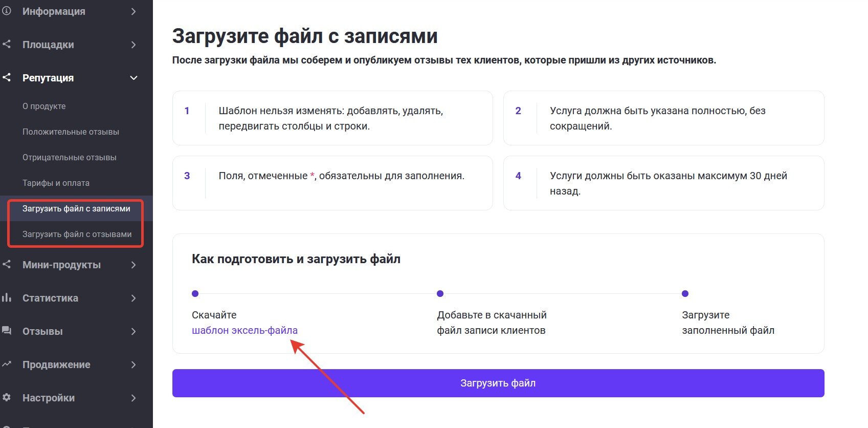Expand the Продвижение section chevron

[133, 365]
